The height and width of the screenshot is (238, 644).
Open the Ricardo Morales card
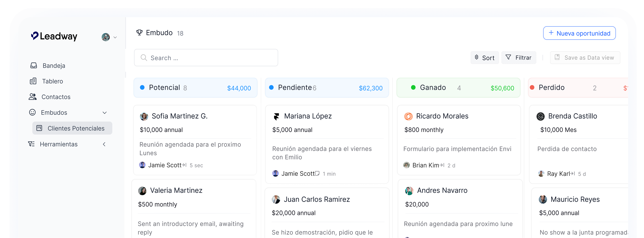pyautogui.click(x=459, y=140)
